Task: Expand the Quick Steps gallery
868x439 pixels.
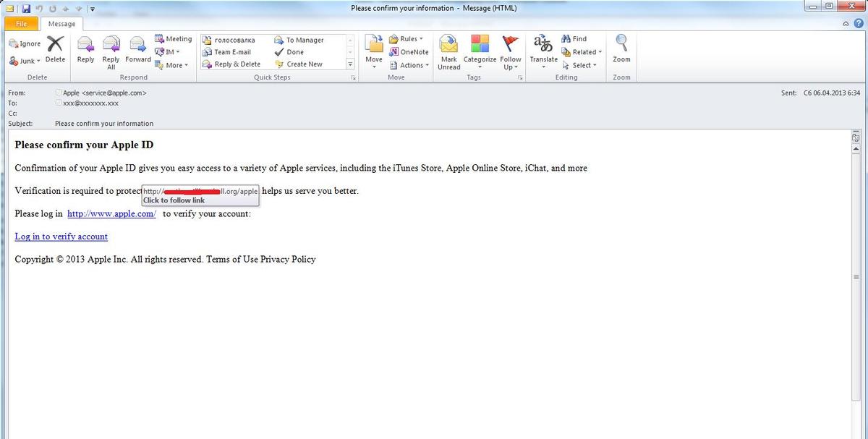Action: click(x=351, y=64)
